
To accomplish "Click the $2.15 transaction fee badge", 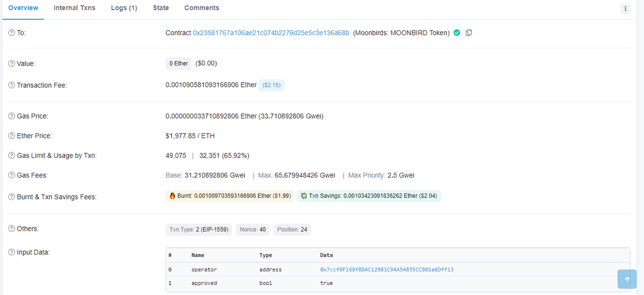I will click(x=271, y=85).
